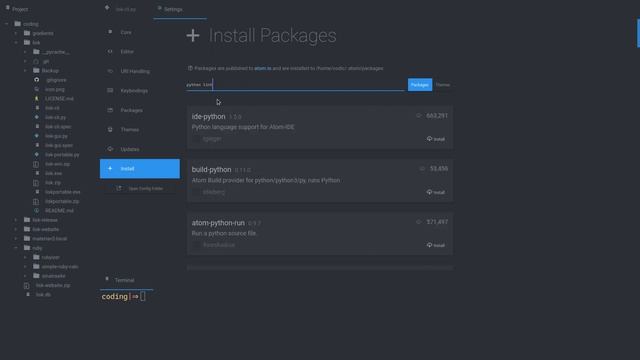Screen dimensions: 640x360
Task: Click the git icon beside .gitignore
Action: click(37, 80)
